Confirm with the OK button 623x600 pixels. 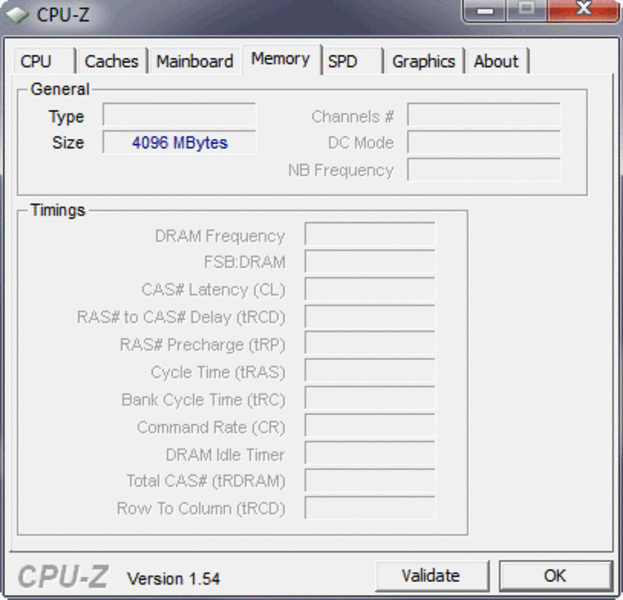(555, 575)
